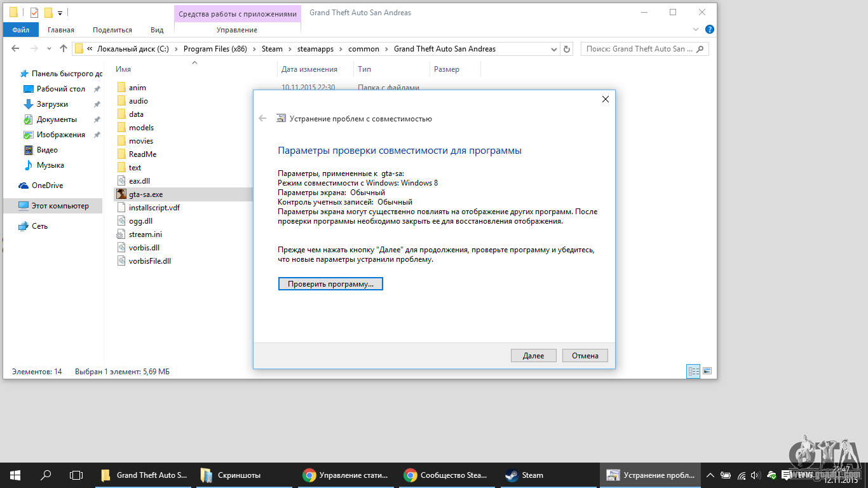Select the ogg.dll file
The image size is (868, 488).
click(x=140, y=221)
